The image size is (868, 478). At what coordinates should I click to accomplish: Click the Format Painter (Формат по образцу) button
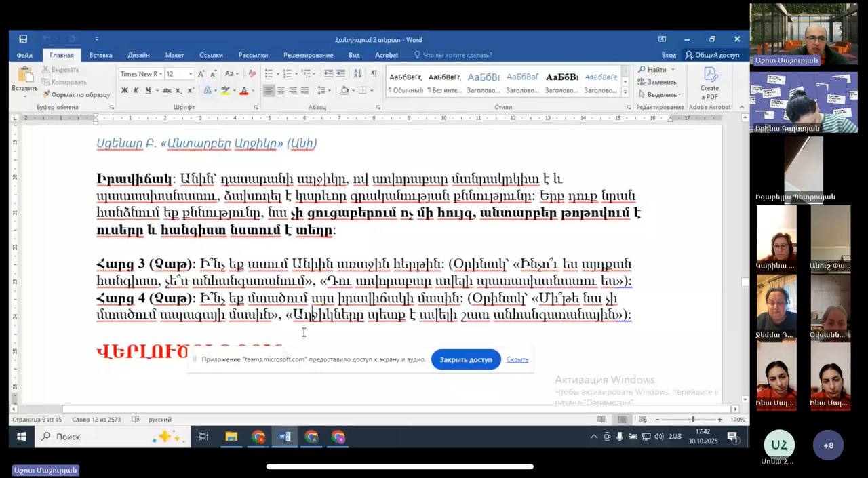77,95
